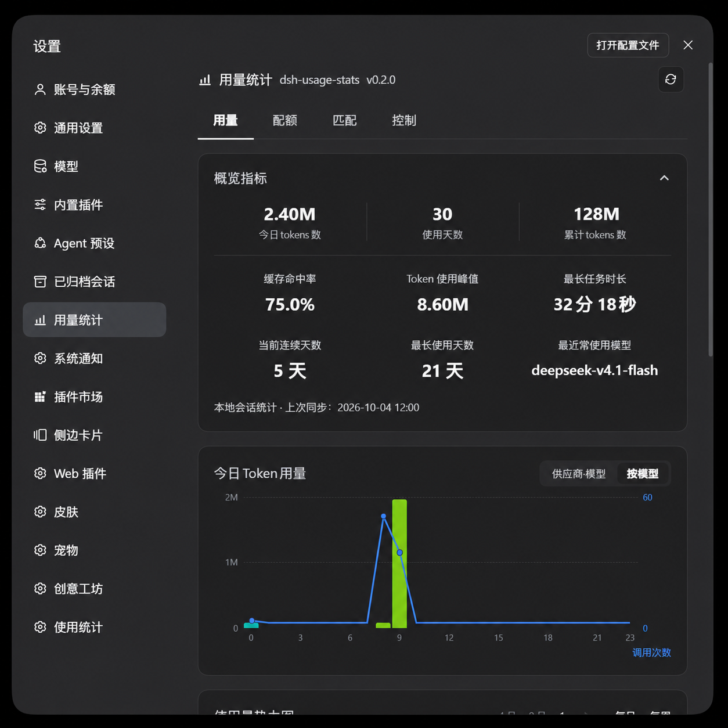Click the 8.60M Token 使用峰值 value
The height and width of the screenshot is (728, 728).
(442, 304)
